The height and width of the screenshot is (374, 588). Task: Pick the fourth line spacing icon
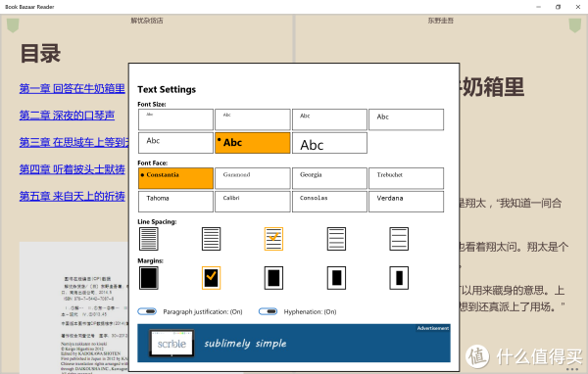pos(336,239)
